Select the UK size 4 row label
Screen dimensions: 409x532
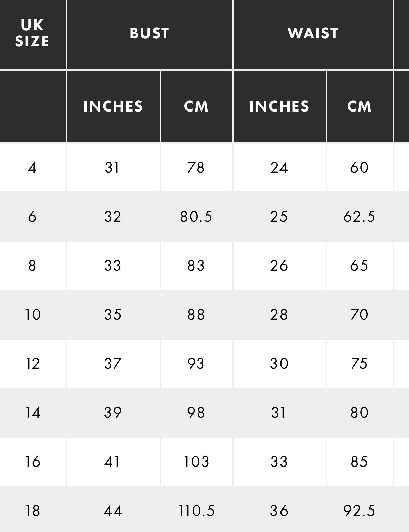tap(32, 167)
